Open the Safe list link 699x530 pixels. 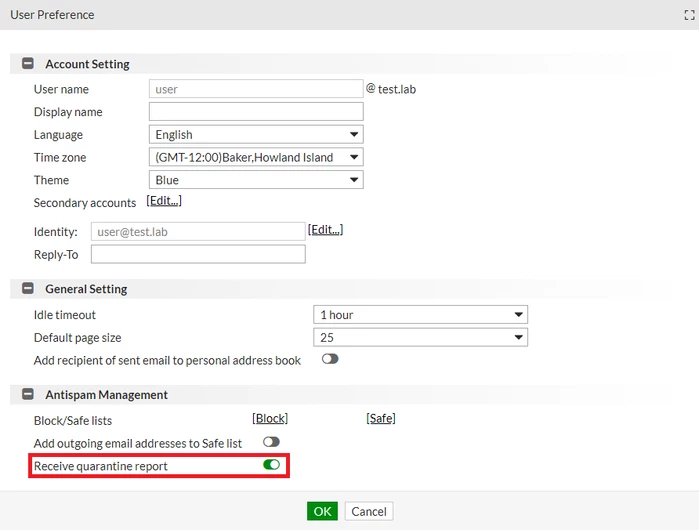click(381, 419)
